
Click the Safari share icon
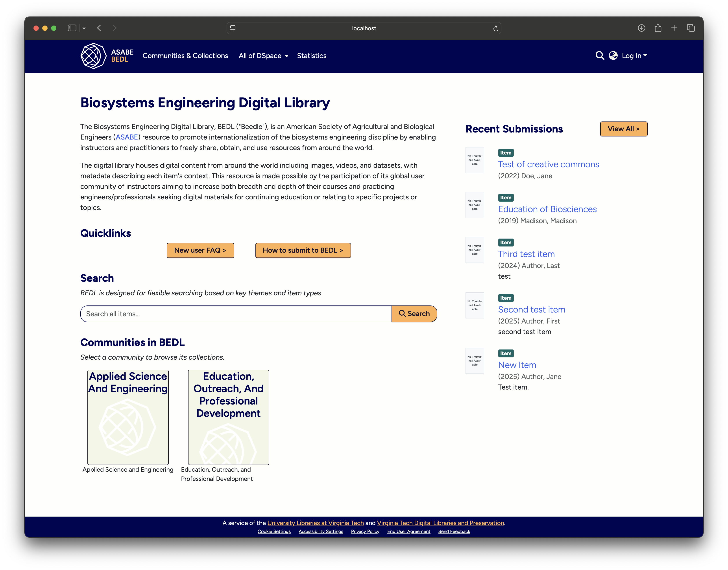(x=658, y=28)
